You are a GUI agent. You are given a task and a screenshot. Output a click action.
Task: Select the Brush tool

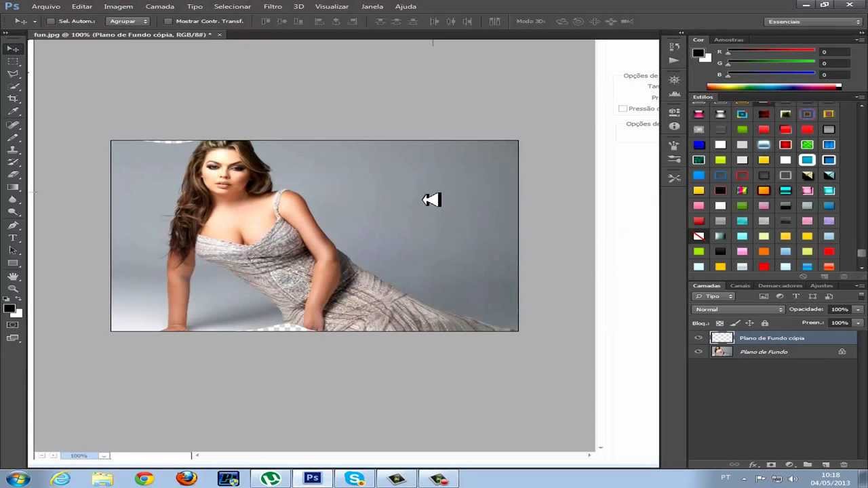click(13, 137)
